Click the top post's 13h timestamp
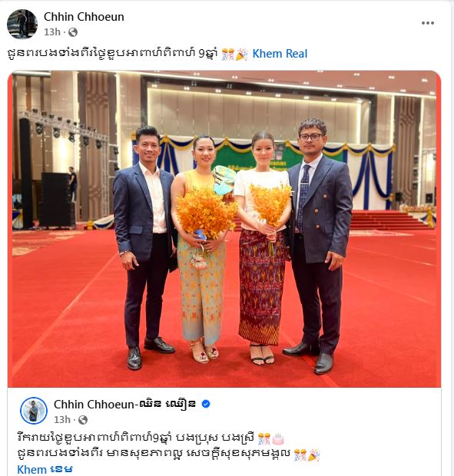The height and width of the screenshot is (476, 454). pyautogui.click(x=52, y=32)
